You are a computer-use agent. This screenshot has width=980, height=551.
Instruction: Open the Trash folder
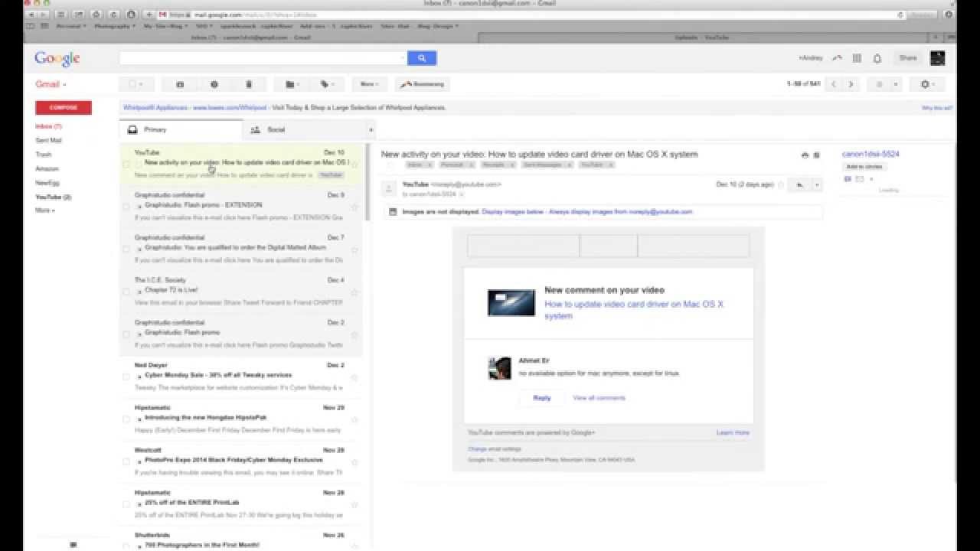click(x=44, y=155)
